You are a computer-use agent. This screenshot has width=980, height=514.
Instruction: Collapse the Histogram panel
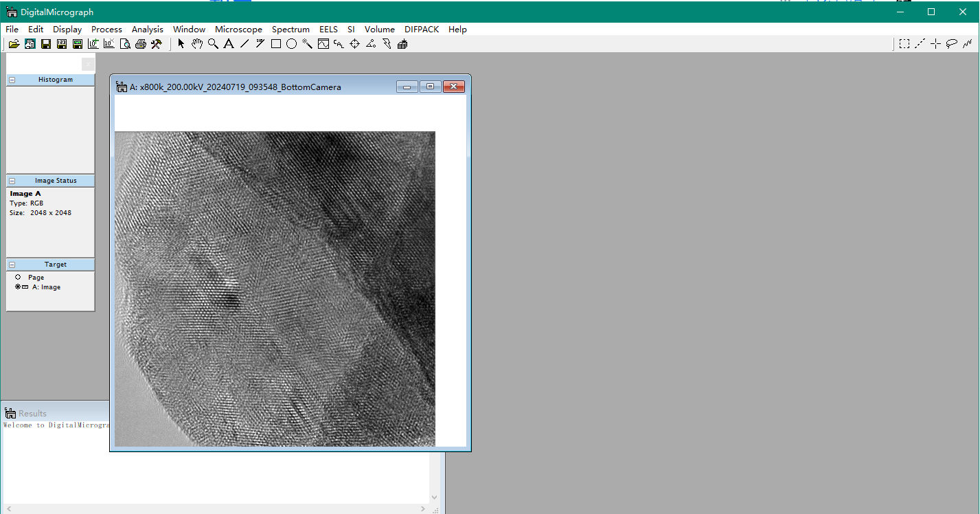(12, 79)
